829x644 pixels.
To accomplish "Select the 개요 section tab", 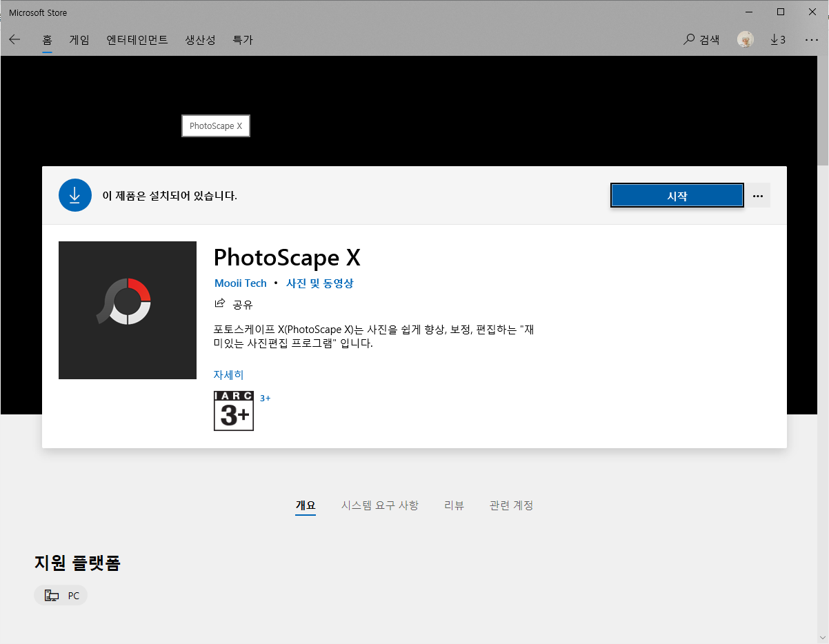I will coord(306,505).
